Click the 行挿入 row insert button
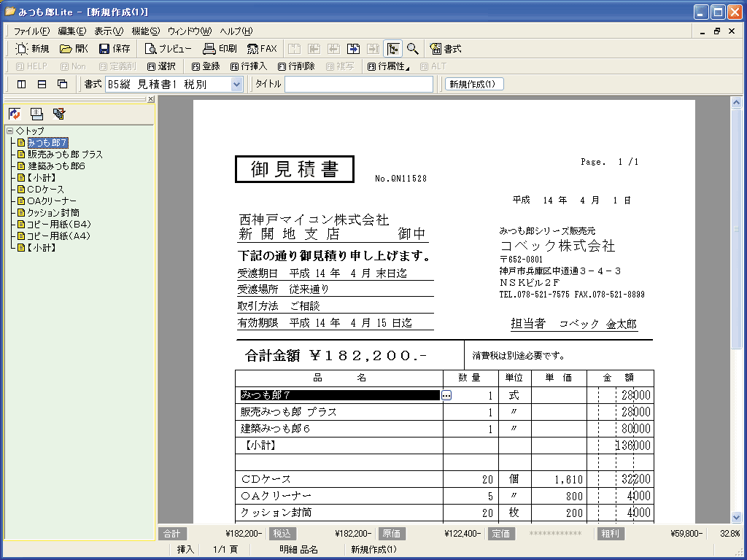This screenshot has width=747, height=560. point(249,66)
